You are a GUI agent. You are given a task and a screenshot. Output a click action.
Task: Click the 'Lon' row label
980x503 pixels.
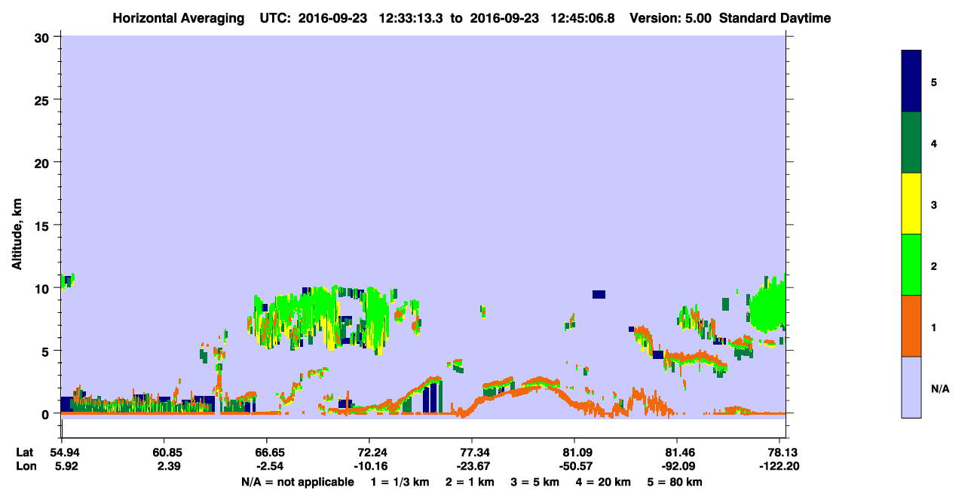pyautogui.click(x=25, y=466)
